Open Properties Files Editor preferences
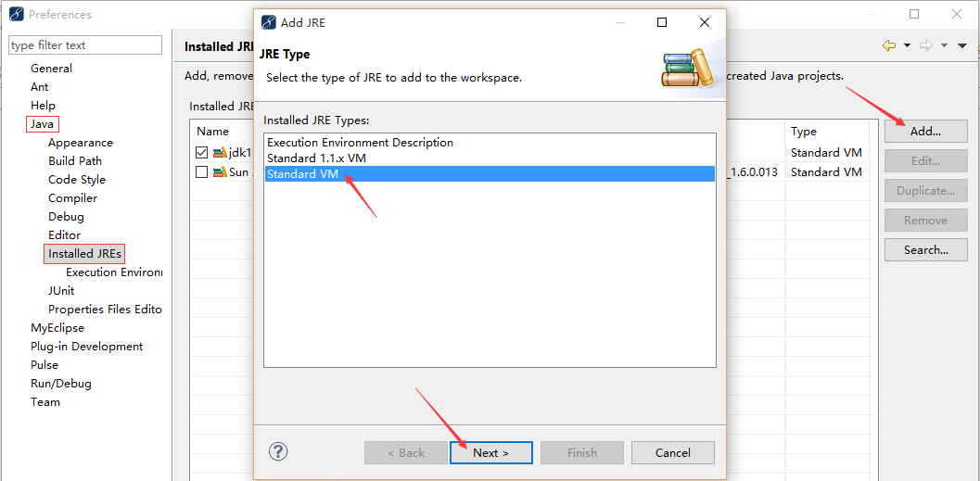This screenshot has width=980, height=481. tap(105, 310)
